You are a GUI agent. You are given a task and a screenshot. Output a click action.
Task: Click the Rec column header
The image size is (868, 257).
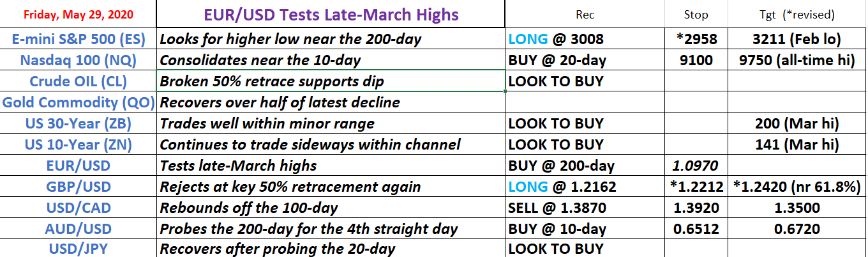pyautogui.click(x=585, y=15)
